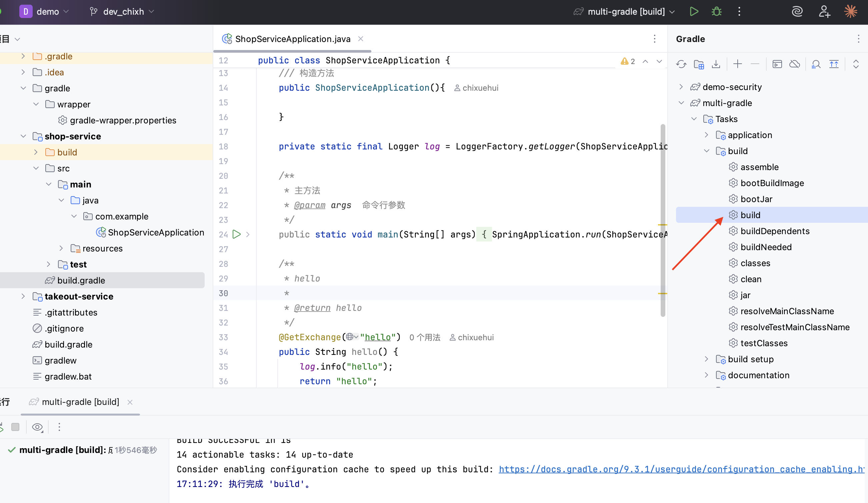Reload all Gradle projects icon

point(681,64)
